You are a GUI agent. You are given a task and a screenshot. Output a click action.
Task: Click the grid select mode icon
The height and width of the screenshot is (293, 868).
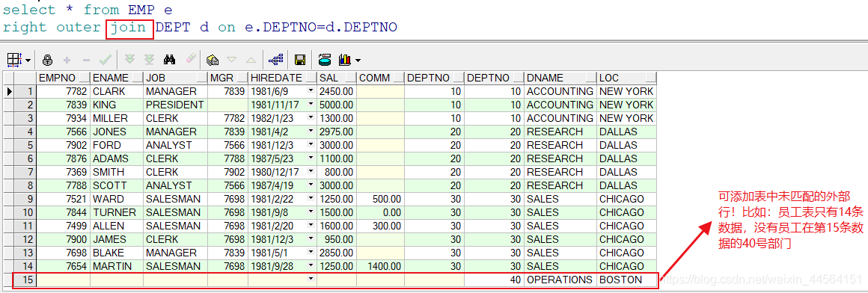[14, 59]
